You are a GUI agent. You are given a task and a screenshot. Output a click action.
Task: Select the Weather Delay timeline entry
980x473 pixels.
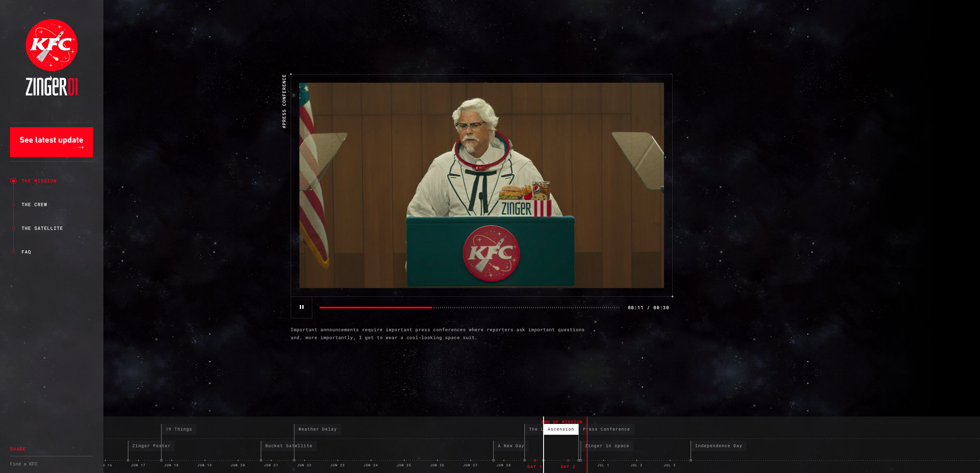click(318, 429)
